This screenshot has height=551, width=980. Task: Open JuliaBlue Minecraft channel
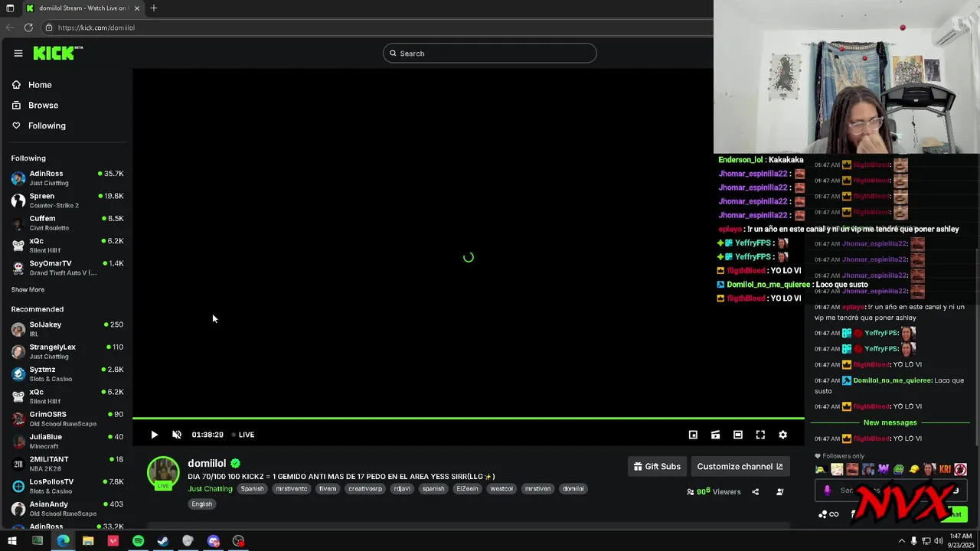(67, 442)
